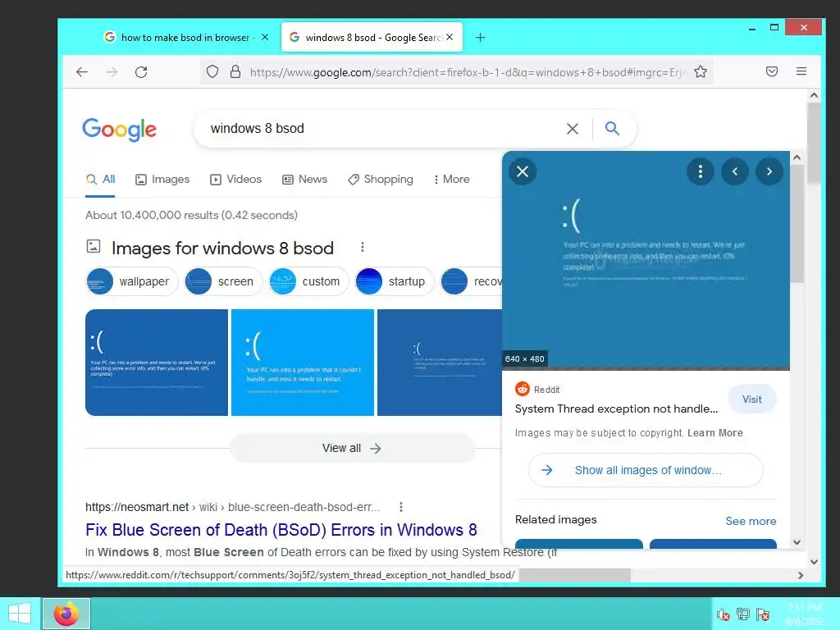Click Visit button for Reddit source
The width and height of the screenshot is (840, 630).
751,399
